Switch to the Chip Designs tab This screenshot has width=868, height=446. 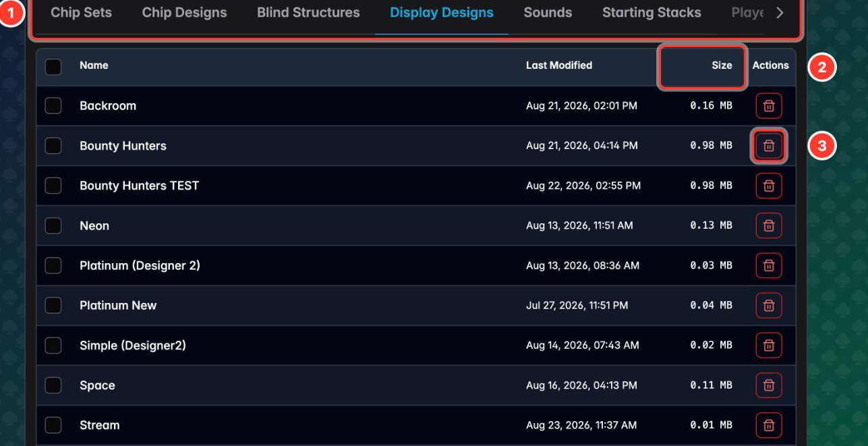pyautogui.click(x=184, y=13)
